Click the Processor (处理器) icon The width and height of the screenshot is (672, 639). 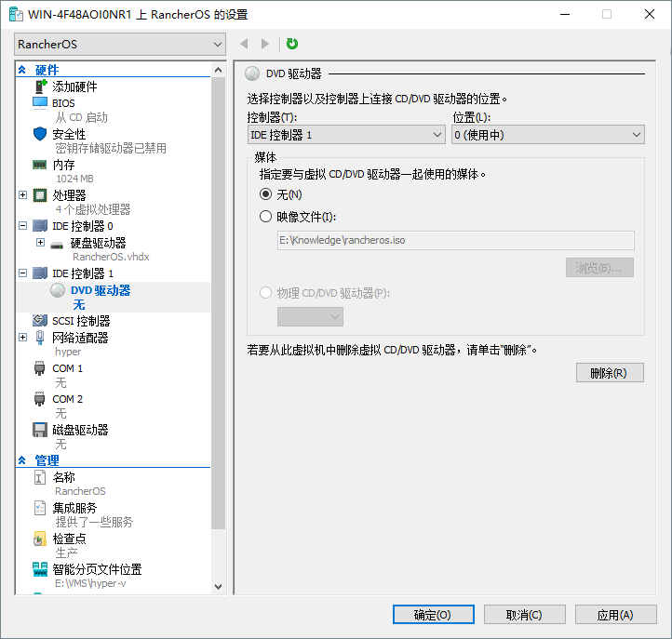point(40,195)
